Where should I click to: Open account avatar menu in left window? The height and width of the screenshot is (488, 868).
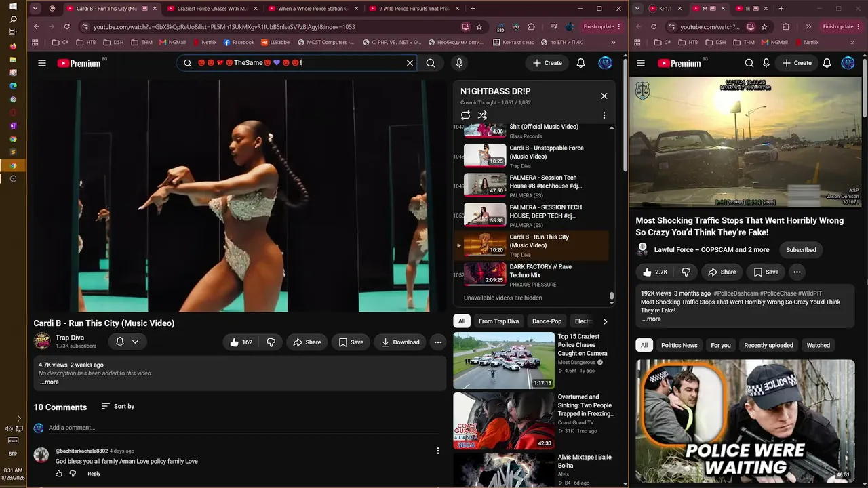pos(605,63)
